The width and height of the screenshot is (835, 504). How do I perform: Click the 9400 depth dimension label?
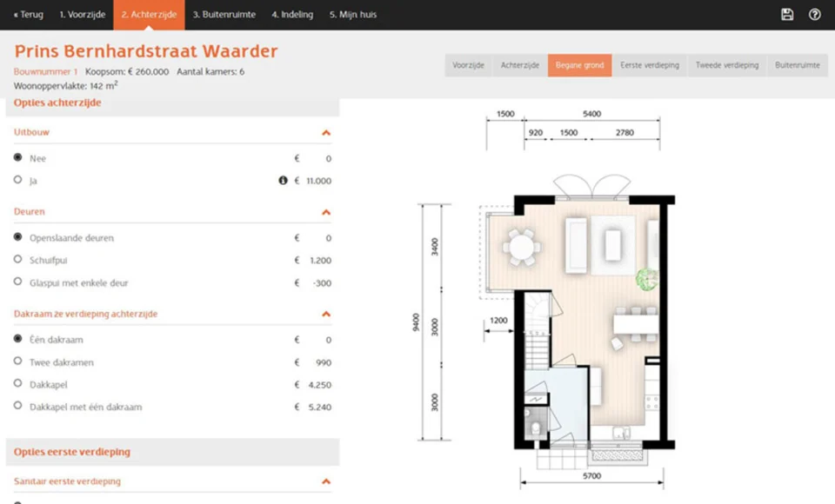pyautogui.click(x=416, y=322)
